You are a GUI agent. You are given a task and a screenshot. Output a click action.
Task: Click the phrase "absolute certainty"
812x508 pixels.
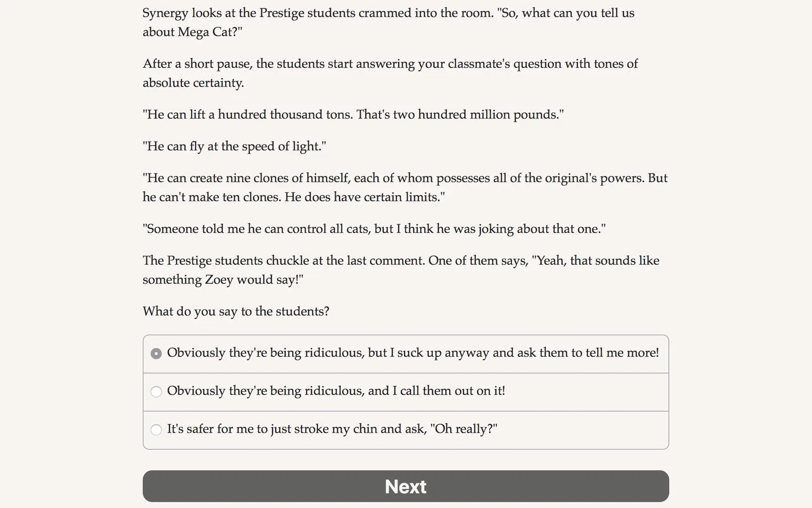click(x=193, y=83)
